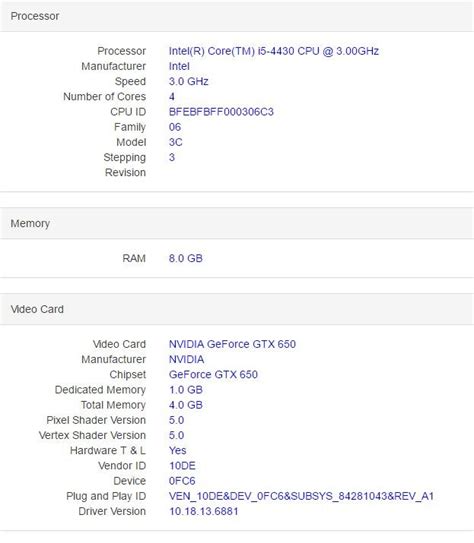Click the Vertex Shader Version label
Viewport: 474px width, 543px height.
tap(92, 435)
